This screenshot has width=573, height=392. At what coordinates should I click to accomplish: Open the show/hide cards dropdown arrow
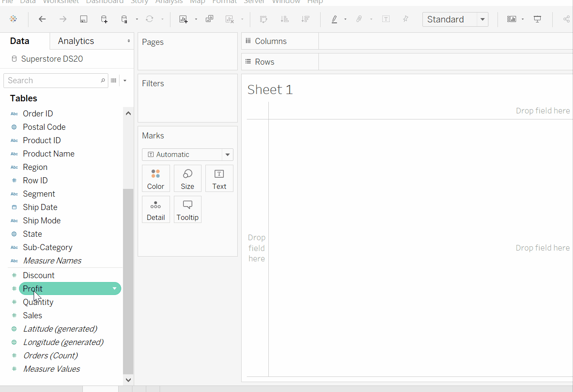point(523,19)
